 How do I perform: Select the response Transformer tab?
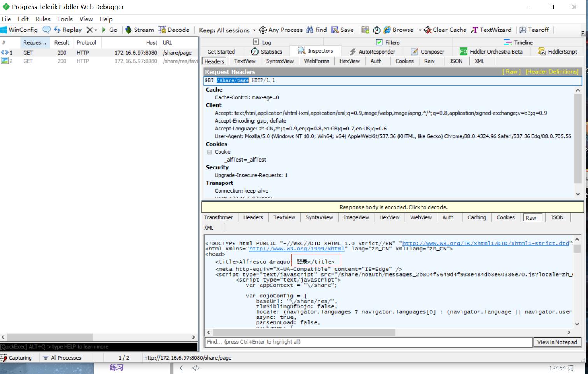point(218,217)
